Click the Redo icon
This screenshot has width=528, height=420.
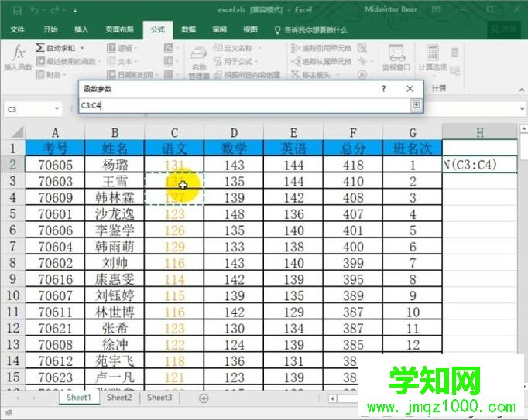54,10
